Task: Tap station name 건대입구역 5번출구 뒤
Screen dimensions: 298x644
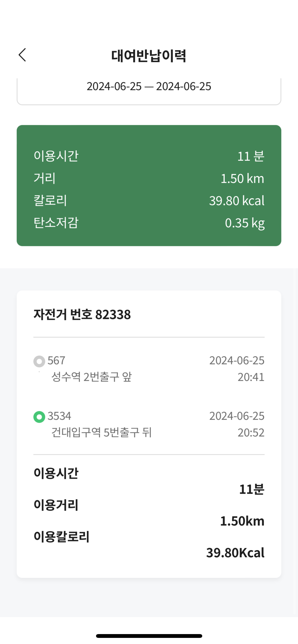Action: pyautogui.click(x=102, y=432)
